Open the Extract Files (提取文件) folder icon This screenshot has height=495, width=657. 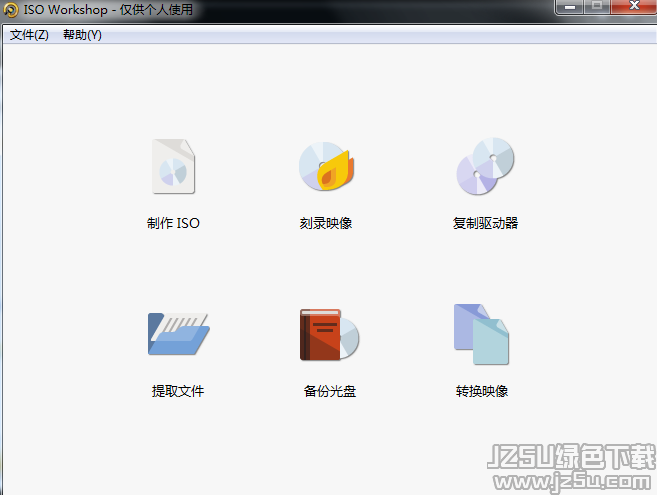[178, 334]
